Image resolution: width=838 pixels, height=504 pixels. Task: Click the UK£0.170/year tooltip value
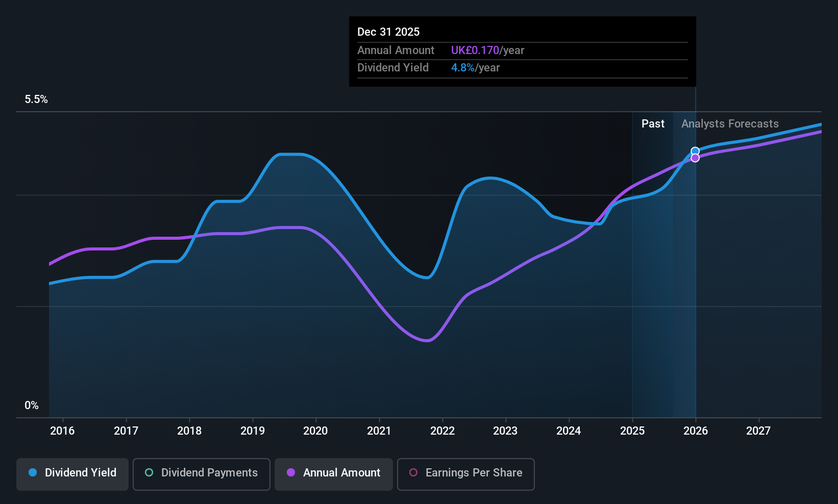[487, 51]
